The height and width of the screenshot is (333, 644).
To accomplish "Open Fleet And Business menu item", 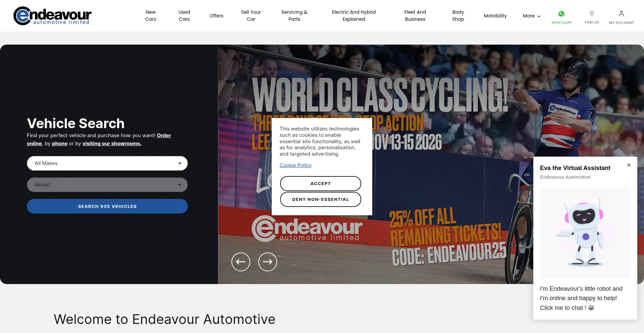I will point(415,16).
